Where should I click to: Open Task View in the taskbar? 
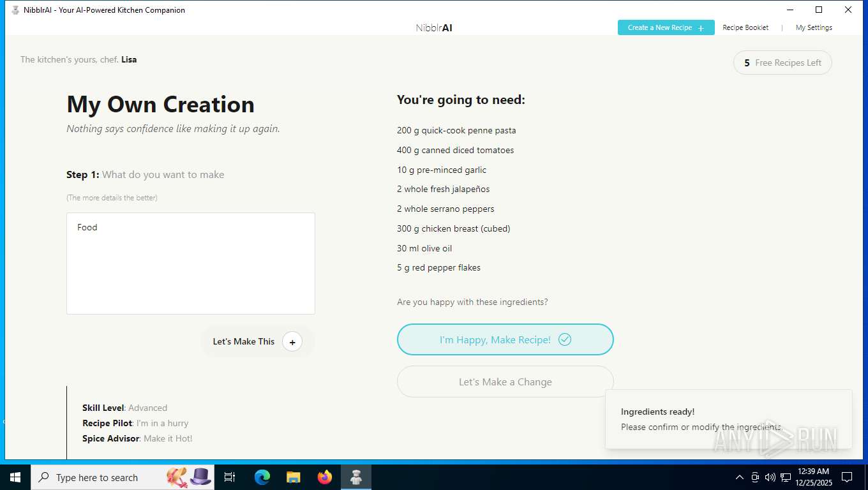coord(230,477)
